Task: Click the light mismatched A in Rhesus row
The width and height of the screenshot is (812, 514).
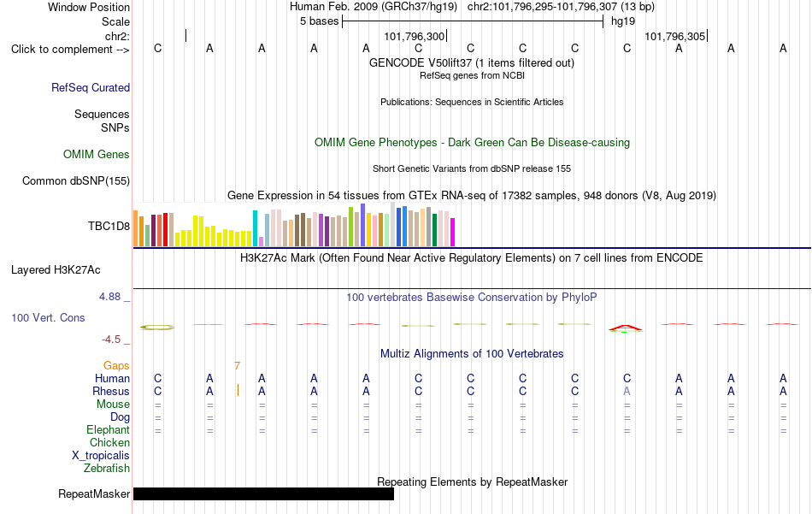Action: pyautogui.click(x=627, y=391)
